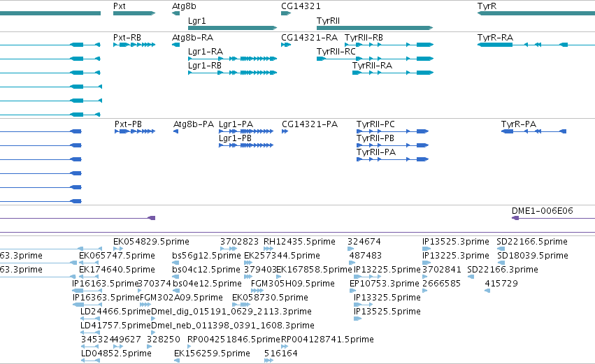
Task: Click the IP13325.5prime EST label
Action: pos(387,298)
